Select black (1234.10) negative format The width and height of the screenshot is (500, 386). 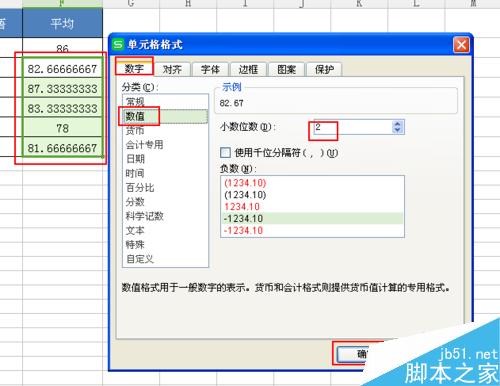(312, 195)
